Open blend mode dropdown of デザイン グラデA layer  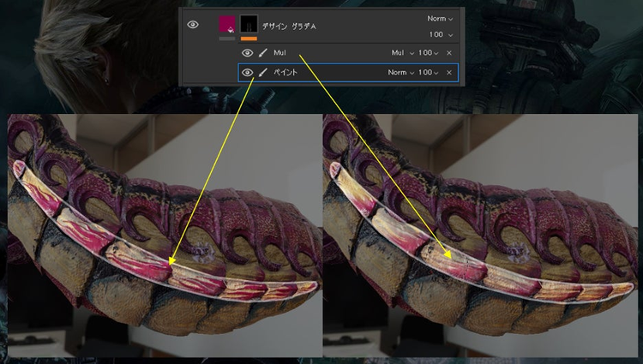pyautogui.click(x=440, y=19)
